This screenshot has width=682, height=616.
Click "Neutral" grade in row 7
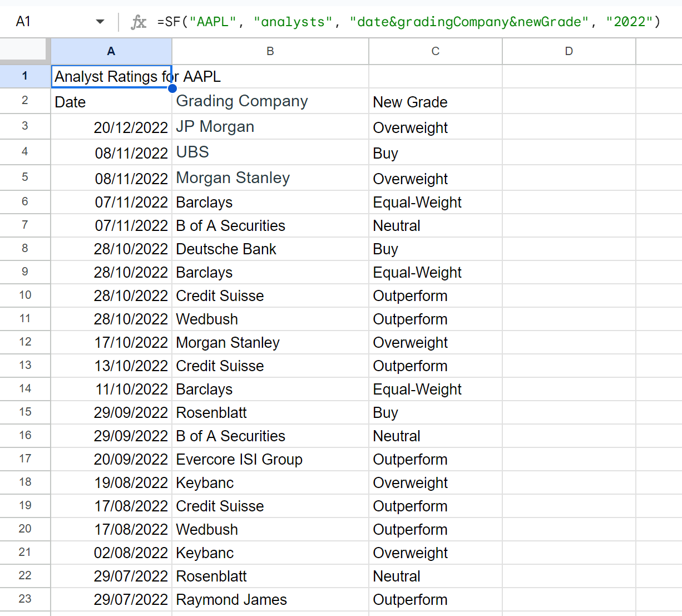pos(436,225)
